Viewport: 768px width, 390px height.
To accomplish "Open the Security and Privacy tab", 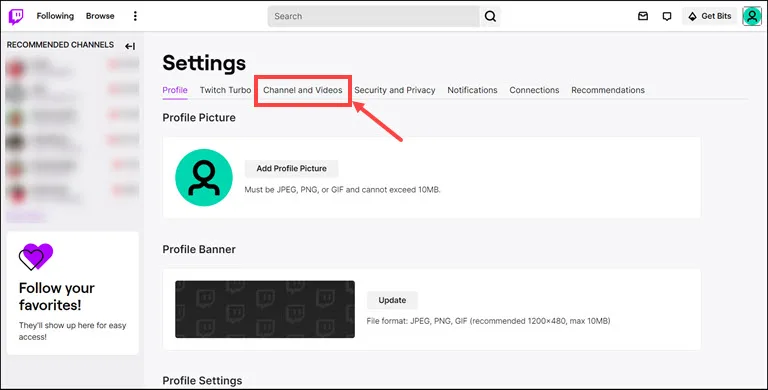I will (x=395, y=90).
